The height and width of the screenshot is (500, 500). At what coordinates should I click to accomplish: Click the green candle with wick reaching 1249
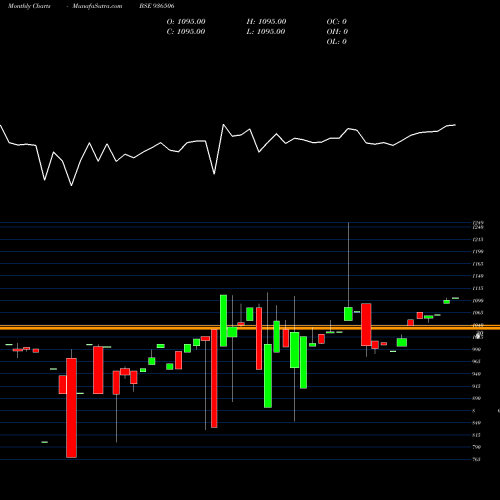[x=348, y=314]
